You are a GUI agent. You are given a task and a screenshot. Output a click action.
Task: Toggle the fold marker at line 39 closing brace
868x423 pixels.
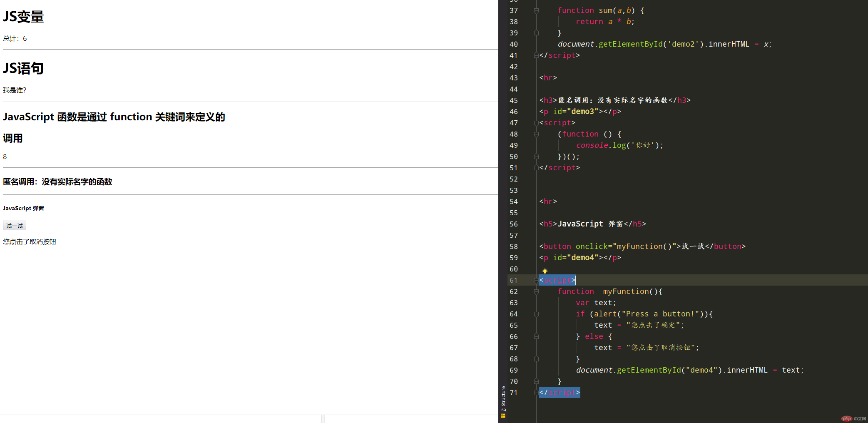[x=536, y=33]
